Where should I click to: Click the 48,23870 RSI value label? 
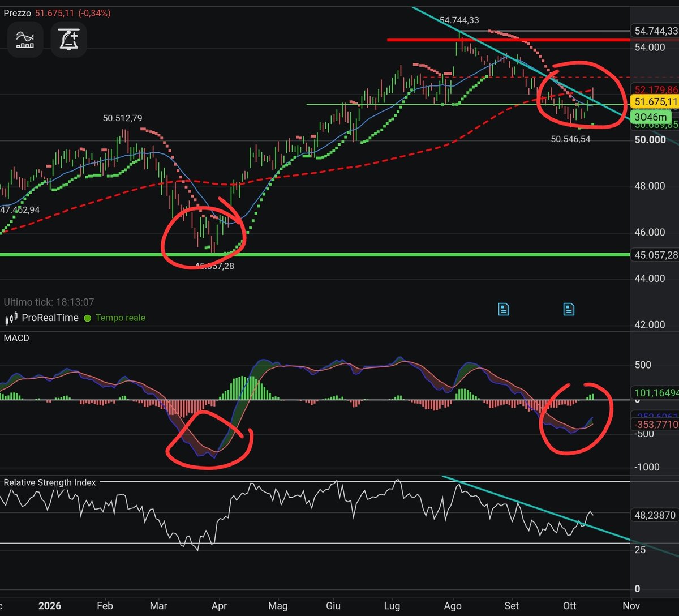click(x=655, y=515)
